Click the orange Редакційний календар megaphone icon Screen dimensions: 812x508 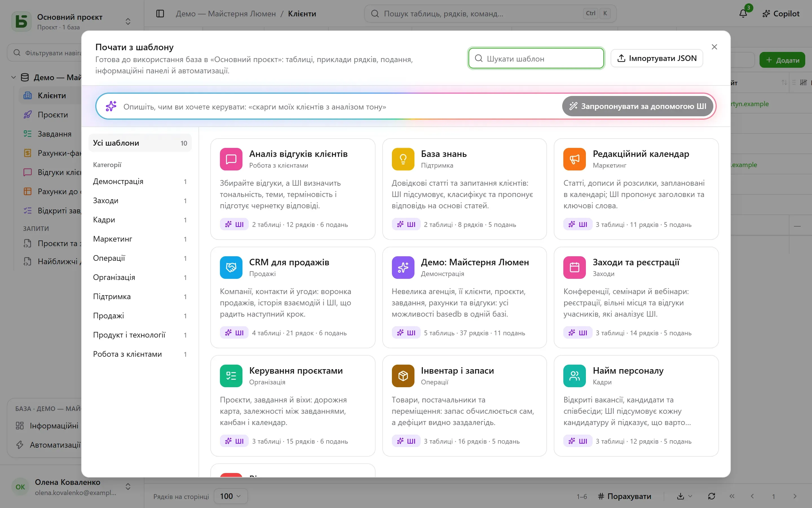click(x=574, y=159)
